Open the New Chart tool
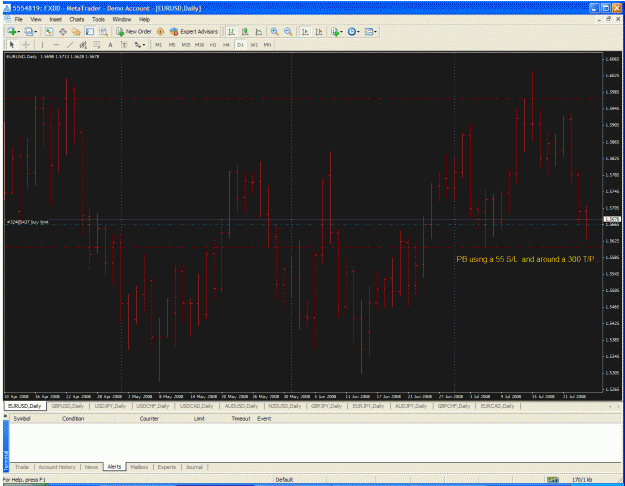The height and width of the screenshot is (486, 625). 11,31
